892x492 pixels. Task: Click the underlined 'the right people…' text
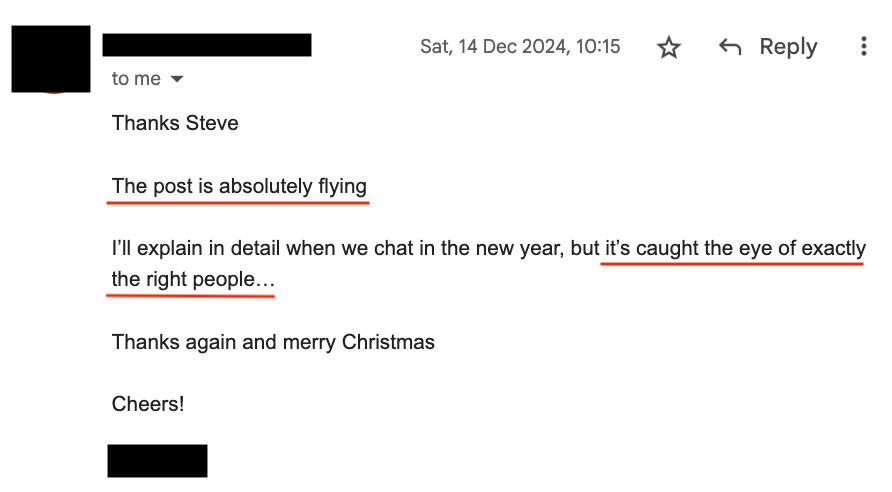(x=193, y=279)
